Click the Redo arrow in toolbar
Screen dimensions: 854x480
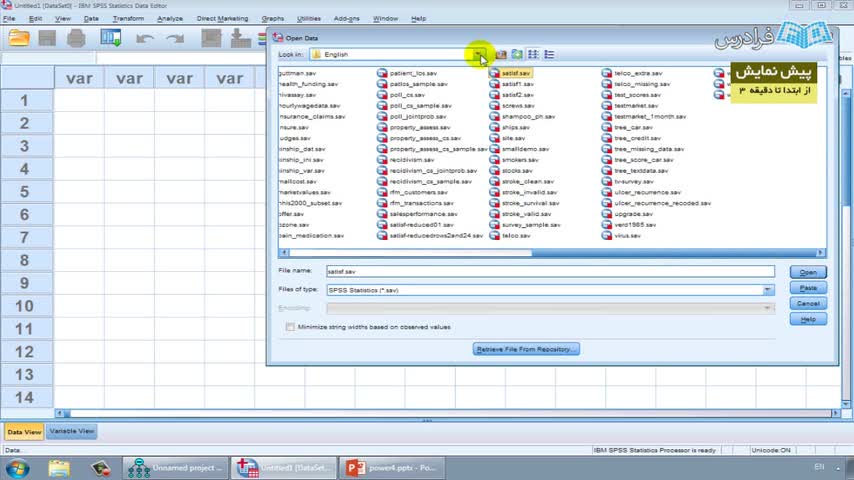pos(175,39)
